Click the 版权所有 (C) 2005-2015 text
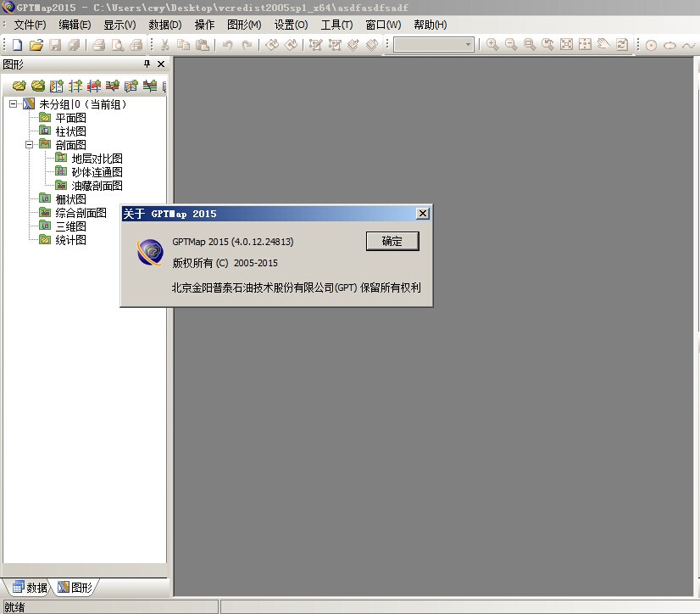 pos(225,263)
